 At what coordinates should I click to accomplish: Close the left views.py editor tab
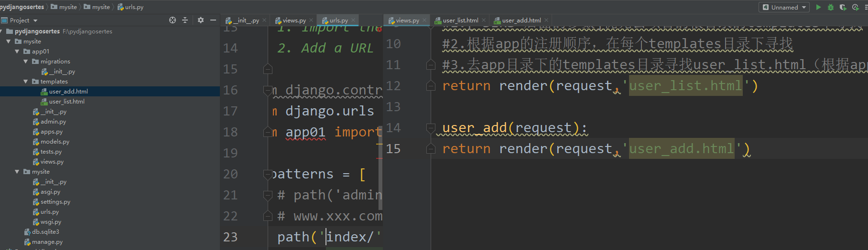tap(311, 20)
